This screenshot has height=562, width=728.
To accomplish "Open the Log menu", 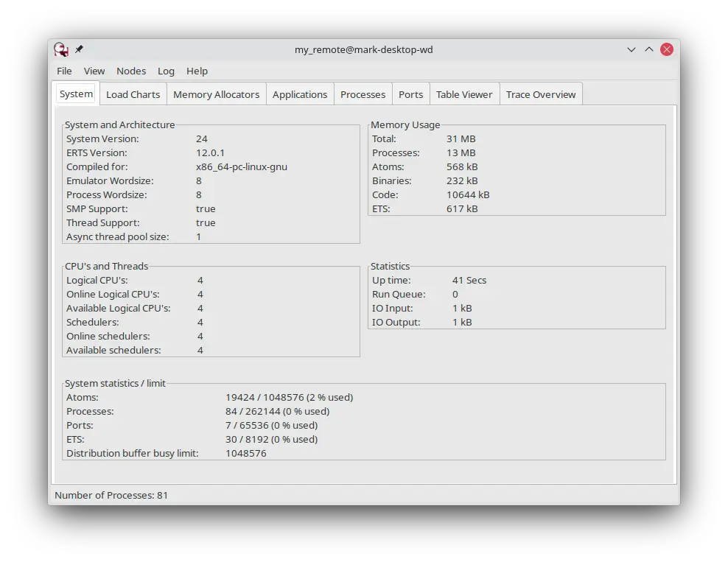I will coord(166,71).
